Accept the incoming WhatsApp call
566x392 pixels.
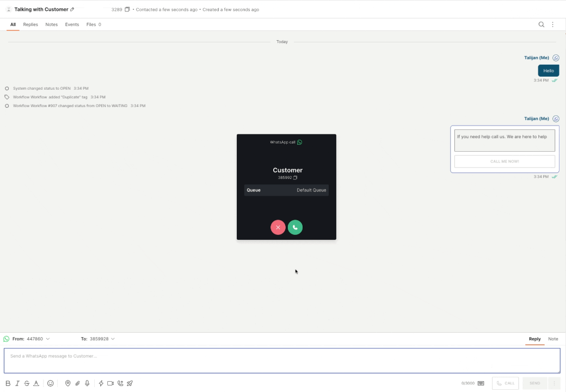pyautogui.click(x=295, y=227)
